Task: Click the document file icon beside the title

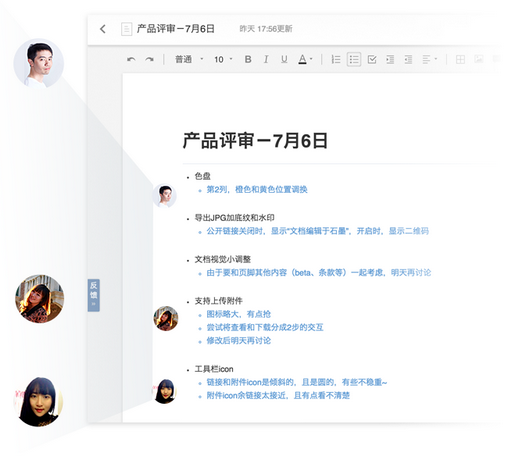Action: point(126,29)
